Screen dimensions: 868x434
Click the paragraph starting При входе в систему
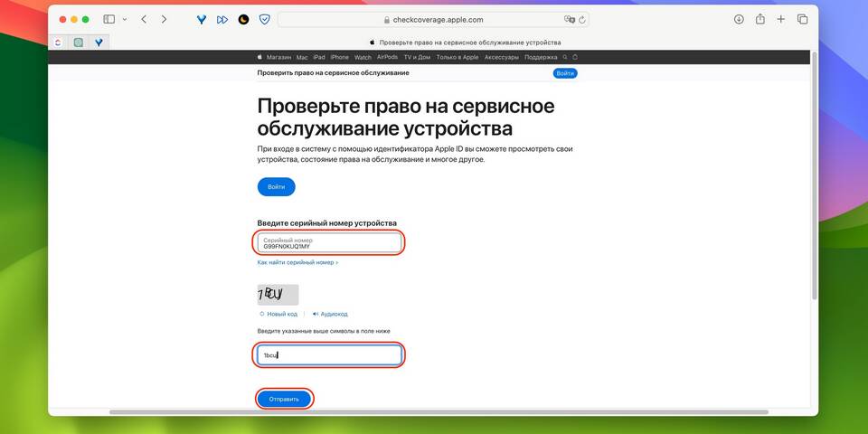coord(415,155)
